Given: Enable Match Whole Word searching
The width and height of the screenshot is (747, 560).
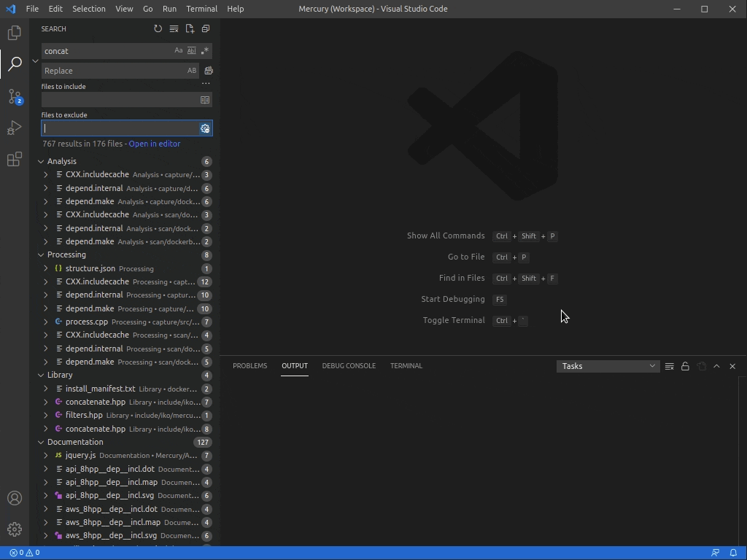Looking at the screenshot, I should (x=191, y=50).
